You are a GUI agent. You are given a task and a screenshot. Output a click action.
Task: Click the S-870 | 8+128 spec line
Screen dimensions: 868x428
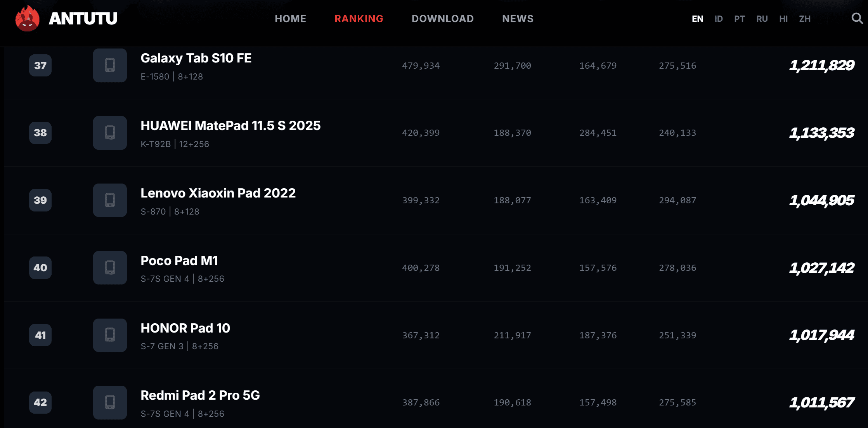click(170, 211)
